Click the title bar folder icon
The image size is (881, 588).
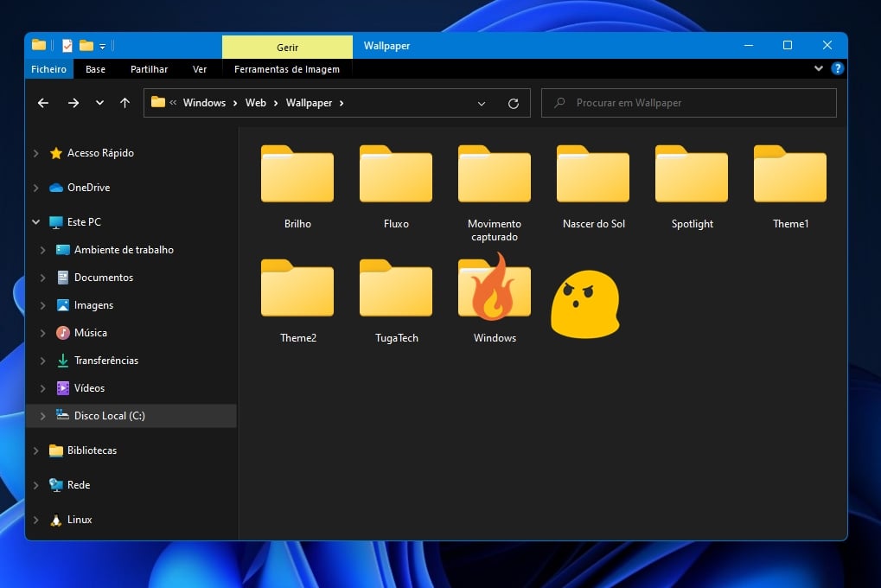coord(39,45)
